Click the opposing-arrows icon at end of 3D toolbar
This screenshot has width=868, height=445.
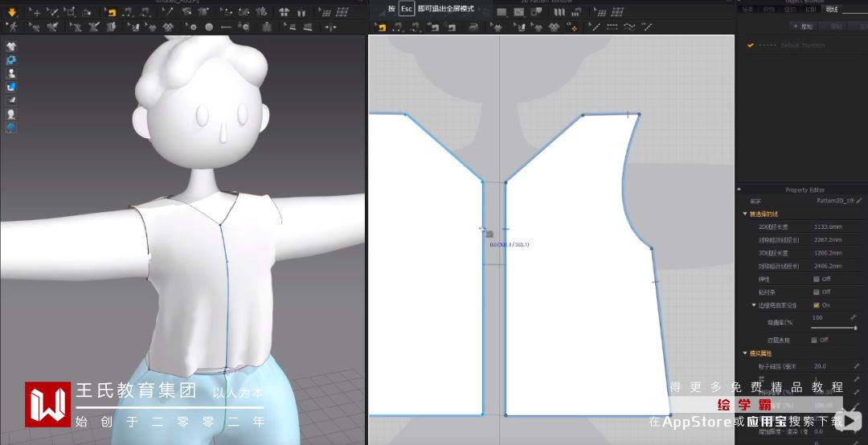coord(330,27)
